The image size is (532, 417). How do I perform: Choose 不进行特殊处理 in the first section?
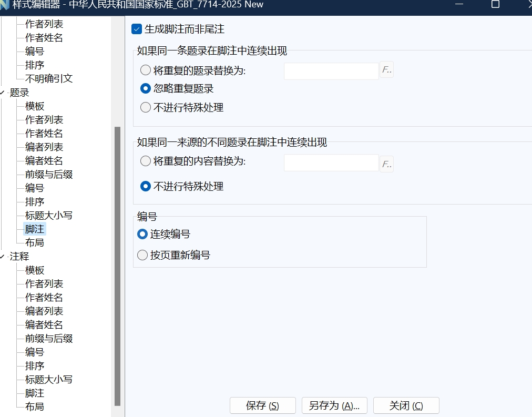145,107
